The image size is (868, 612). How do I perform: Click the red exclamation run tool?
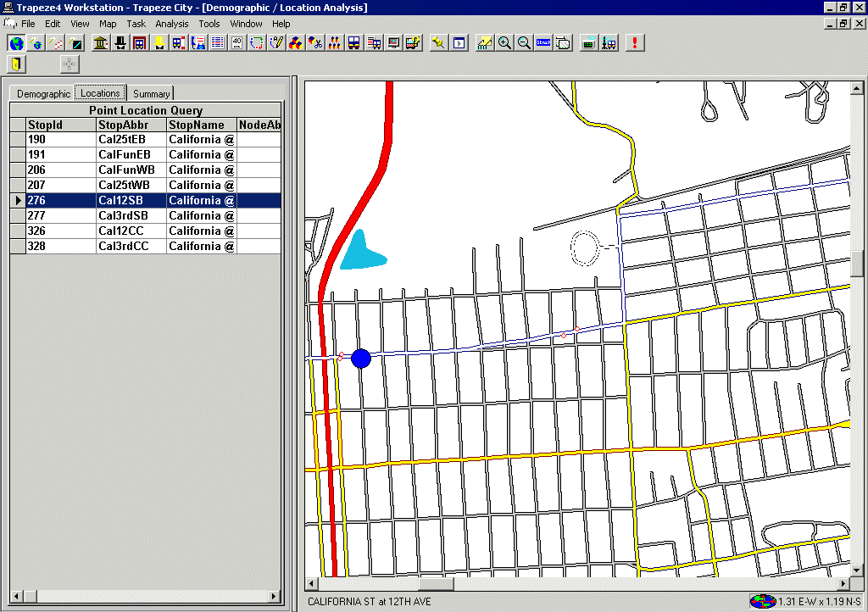(635, 42)
